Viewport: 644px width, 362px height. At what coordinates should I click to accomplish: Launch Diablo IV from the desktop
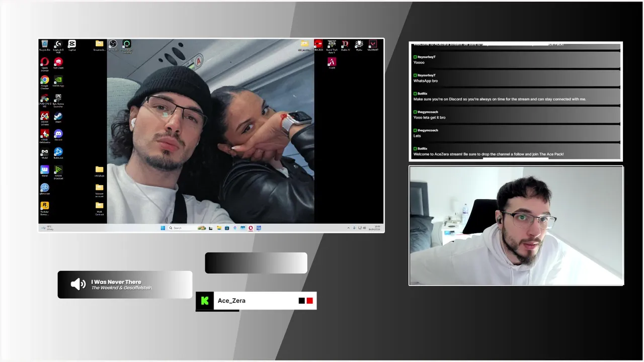coord(345,46)
